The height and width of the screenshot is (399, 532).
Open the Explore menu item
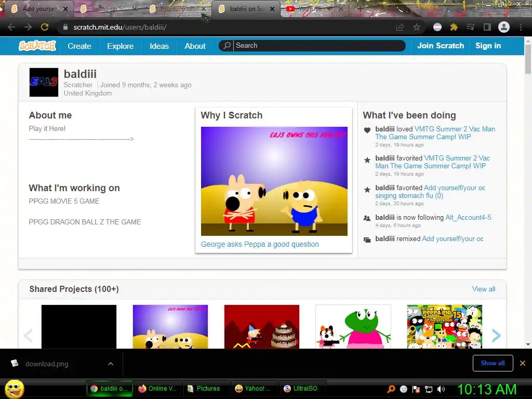tap(121, 46)
